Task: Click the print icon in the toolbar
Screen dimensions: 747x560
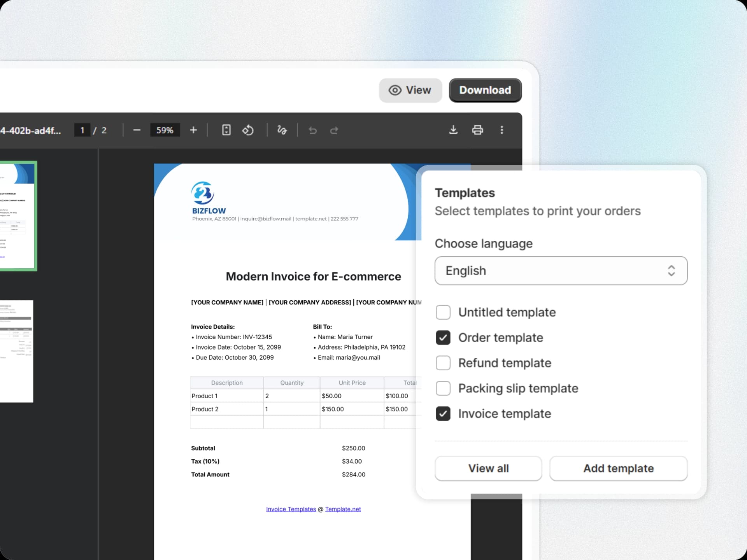Action: point(477,130)
